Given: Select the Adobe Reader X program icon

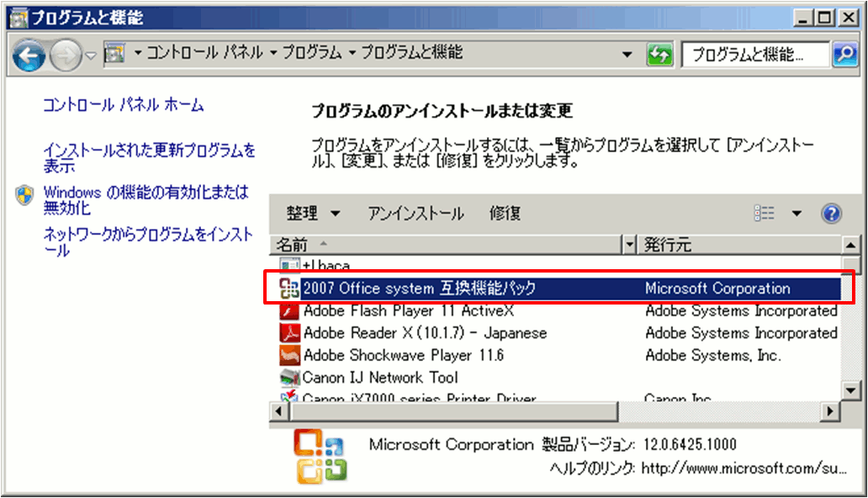Looking at the screenshot, I should point(289,333).
